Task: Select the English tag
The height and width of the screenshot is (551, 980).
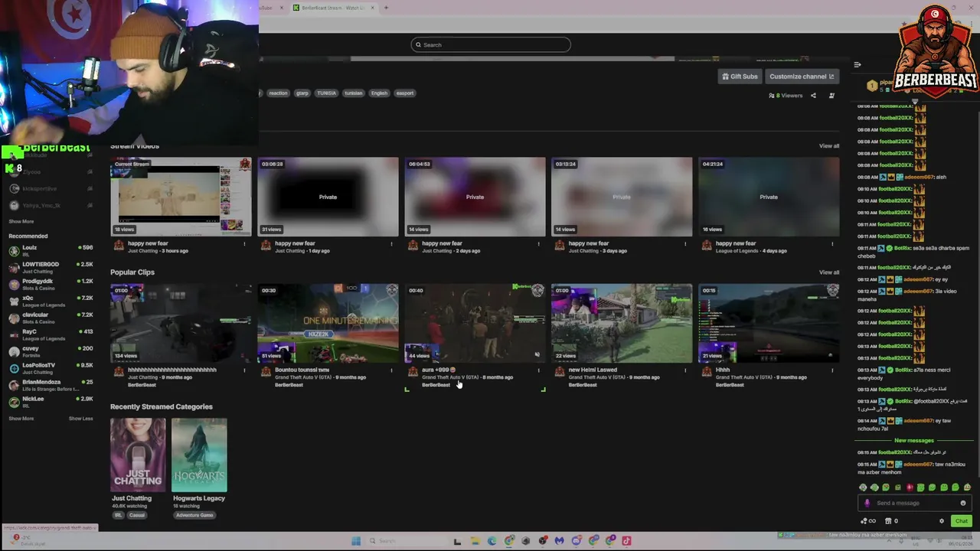Action: (x=380, y=93)
